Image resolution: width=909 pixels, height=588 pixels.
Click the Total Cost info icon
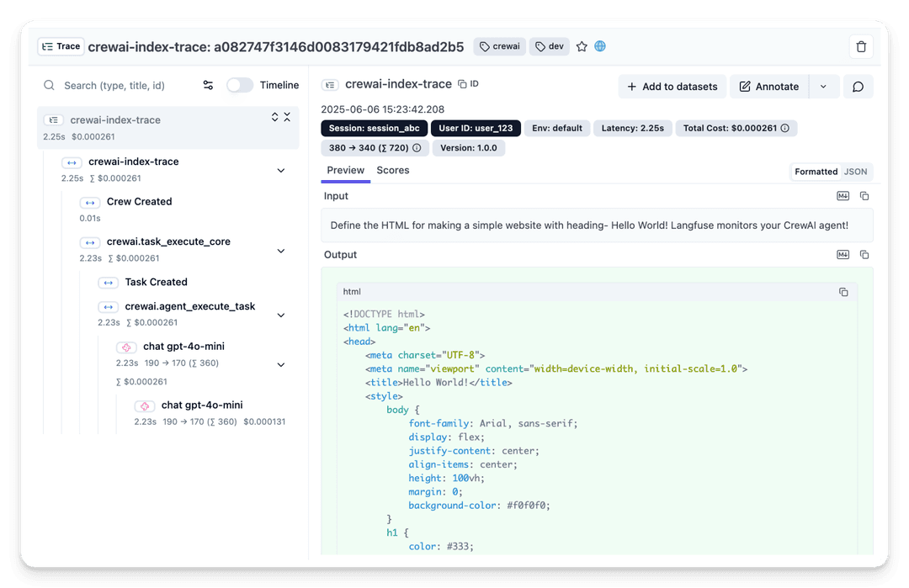(784, 128)
